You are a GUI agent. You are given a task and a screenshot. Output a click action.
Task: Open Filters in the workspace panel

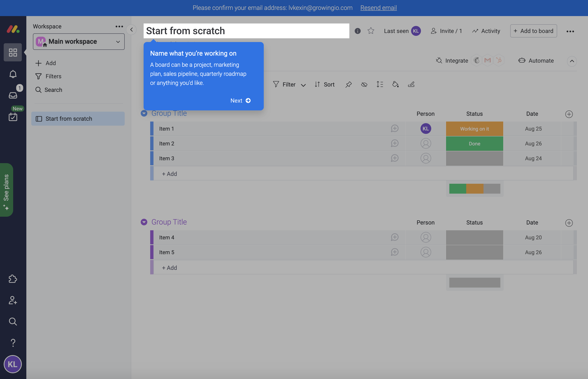[x=48, y=76]
